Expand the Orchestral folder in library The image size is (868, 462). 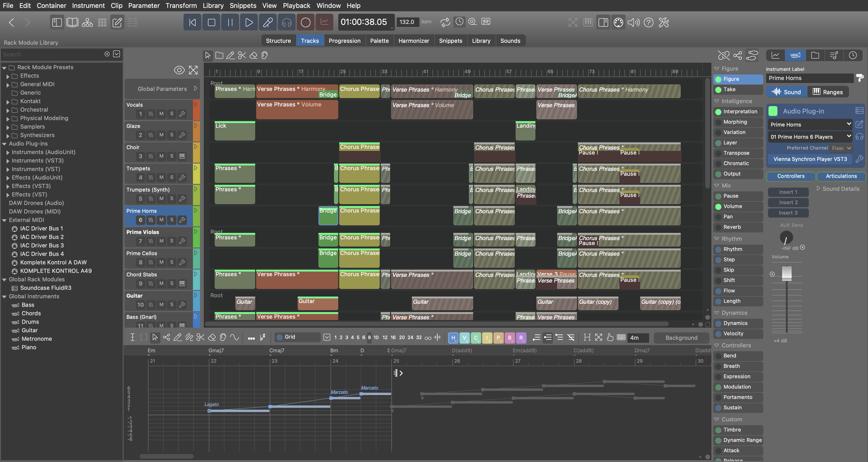(x=8, y=110)
